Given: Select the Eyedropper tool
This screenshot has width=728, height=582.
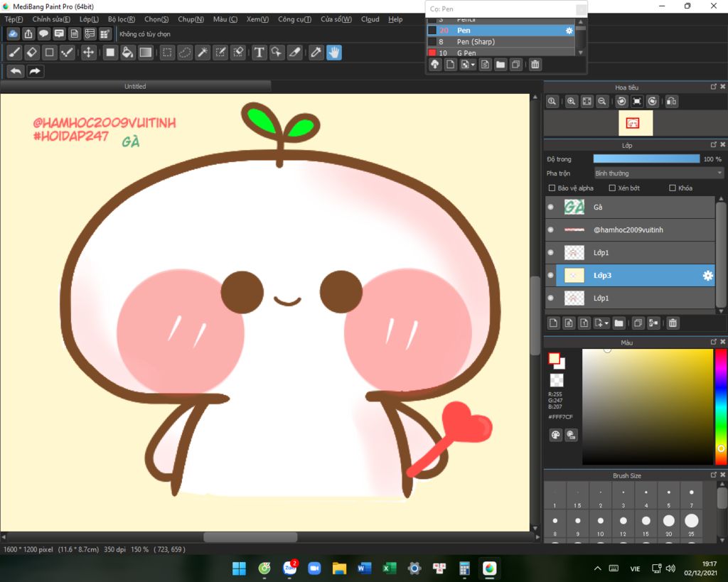Looking at the screenshot, I should coord(316,53).
